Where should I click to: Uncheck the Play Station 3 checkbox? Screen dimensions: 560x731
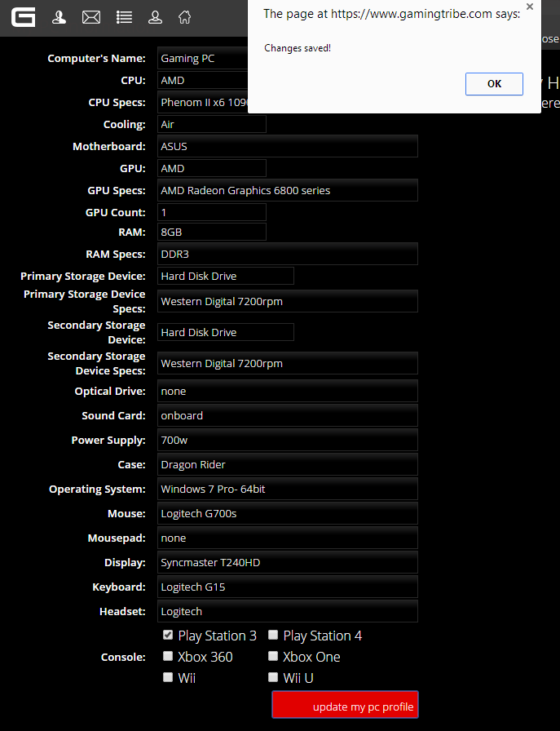[x=168, y=635]
